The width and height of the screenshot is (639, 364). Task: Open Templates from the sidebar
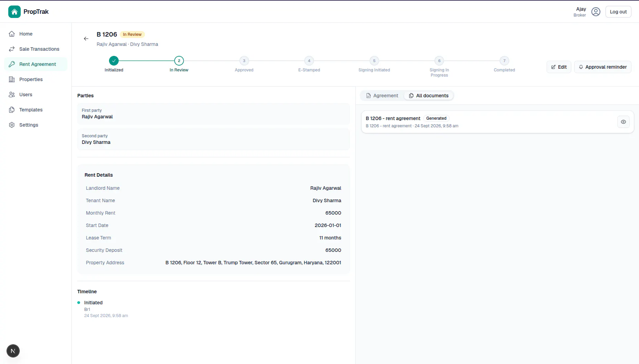click(x=36, y=110)
